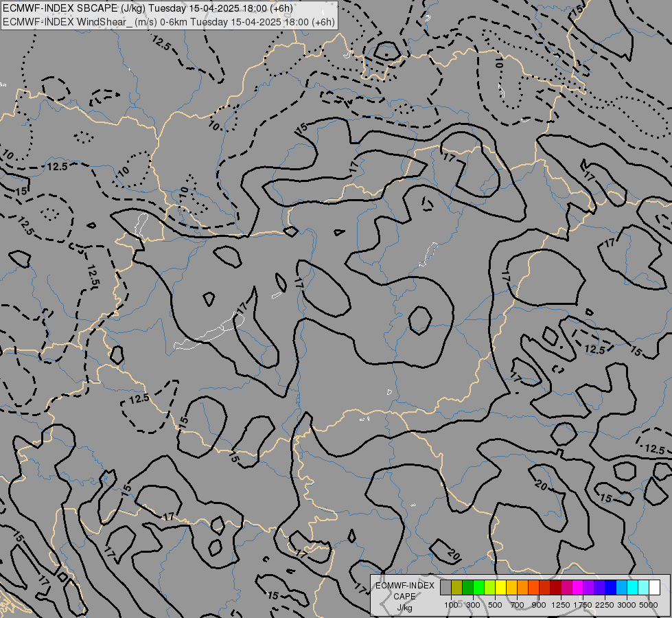Choose the pure blue swatch above the 2250 label
672x618 pixels.
(611, 588)
